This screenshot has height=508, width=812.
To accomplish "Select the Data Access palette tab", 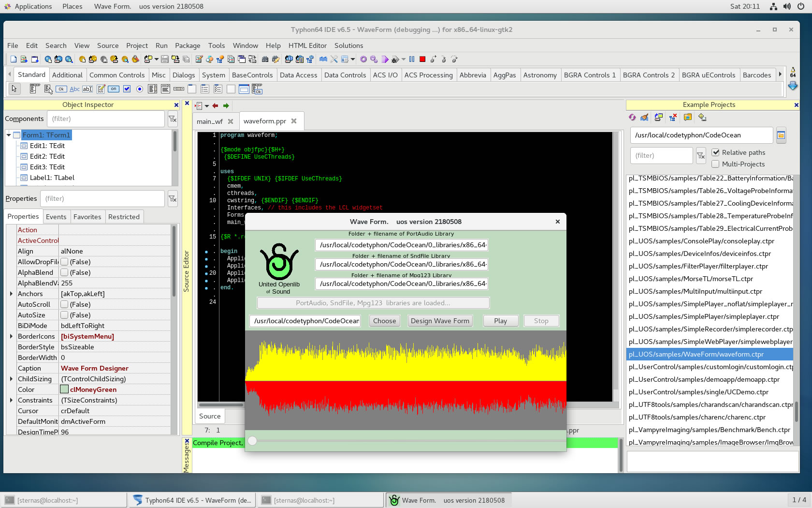I will (298, 75).
